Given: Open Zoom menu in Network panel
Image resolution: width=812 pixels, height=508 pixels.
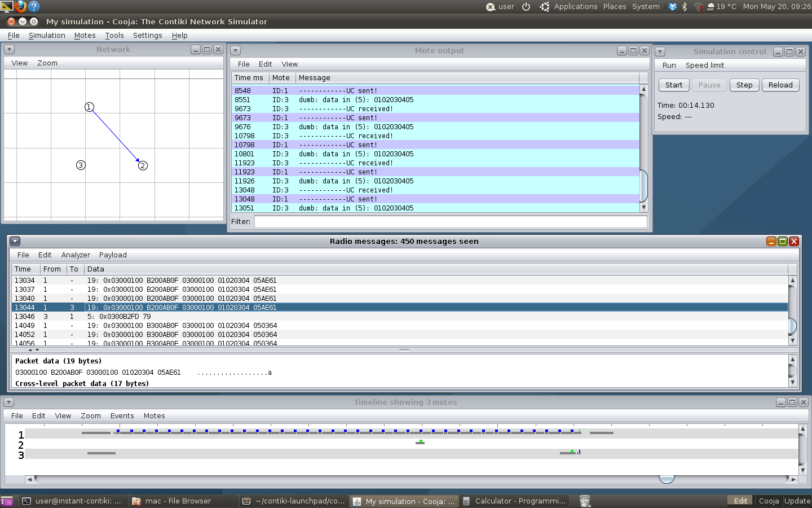Looking at the screenshot, I should point(47,63).
